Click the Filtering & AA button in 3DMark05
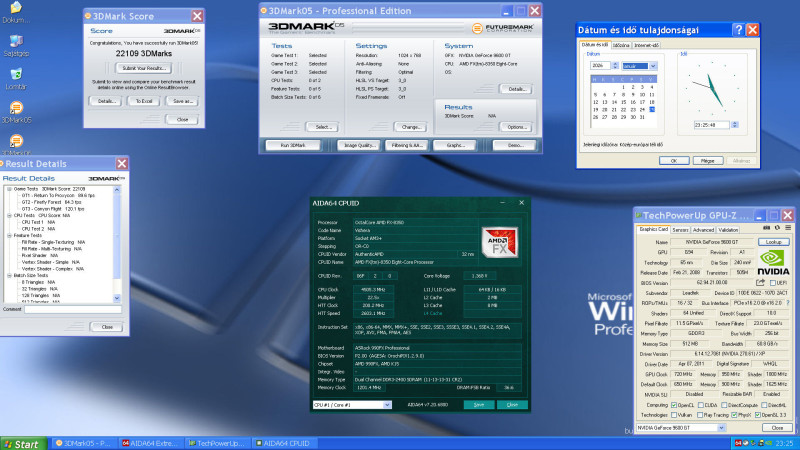Image resolution: width=800 pixels, height=450 pixels. coord(407,145)
